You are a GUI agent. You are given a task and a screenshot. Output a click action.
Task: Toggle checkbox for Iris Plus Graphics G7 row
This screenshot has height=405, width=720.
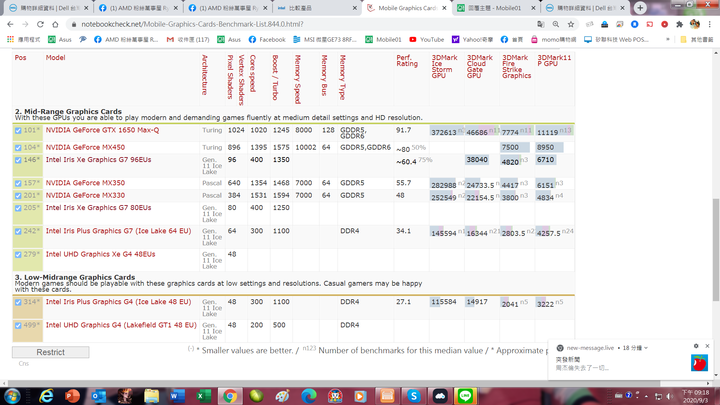pos(18,231)
